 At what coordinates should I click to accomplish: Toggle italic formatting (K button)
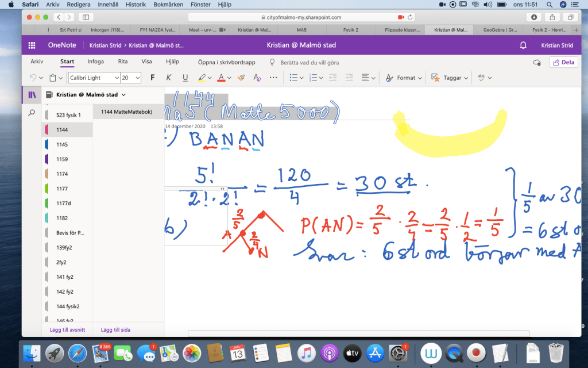pos(168,78)
